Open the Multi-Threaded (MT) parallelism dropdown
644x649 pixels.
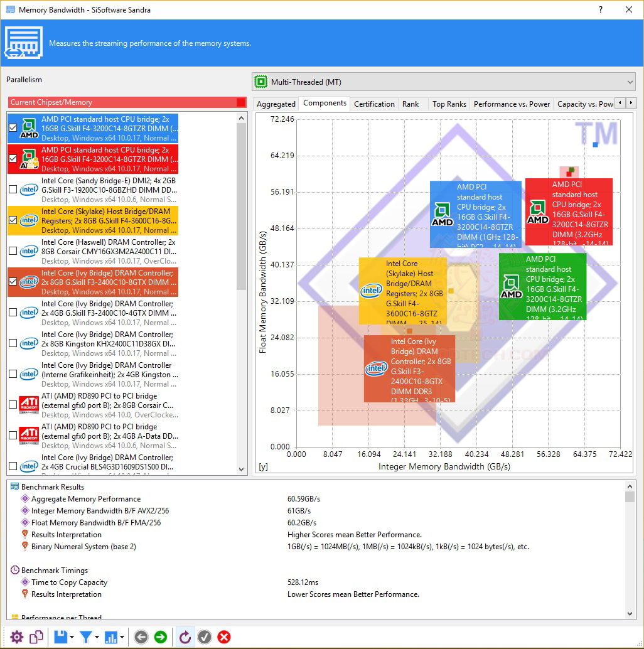444,82
